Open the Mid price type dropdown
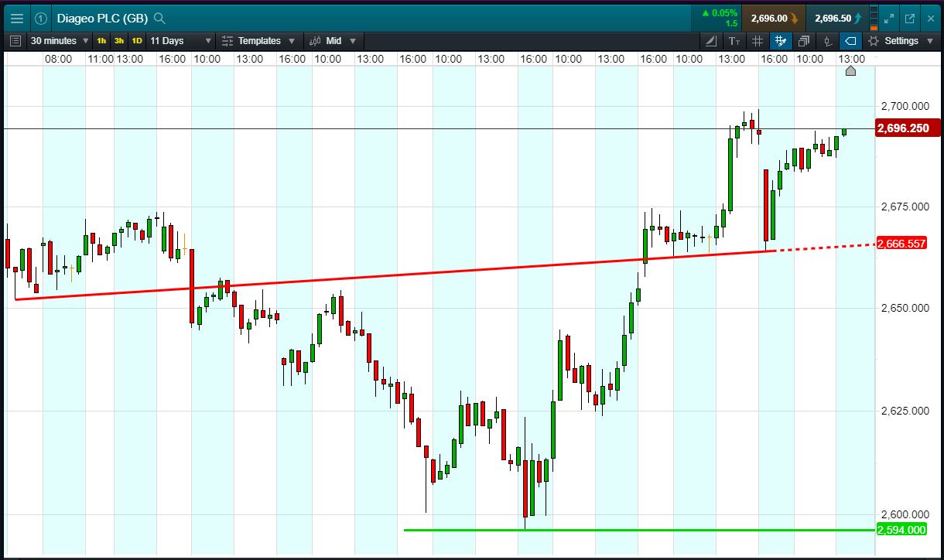Viewport: 944px width, 560px height. 333,41
